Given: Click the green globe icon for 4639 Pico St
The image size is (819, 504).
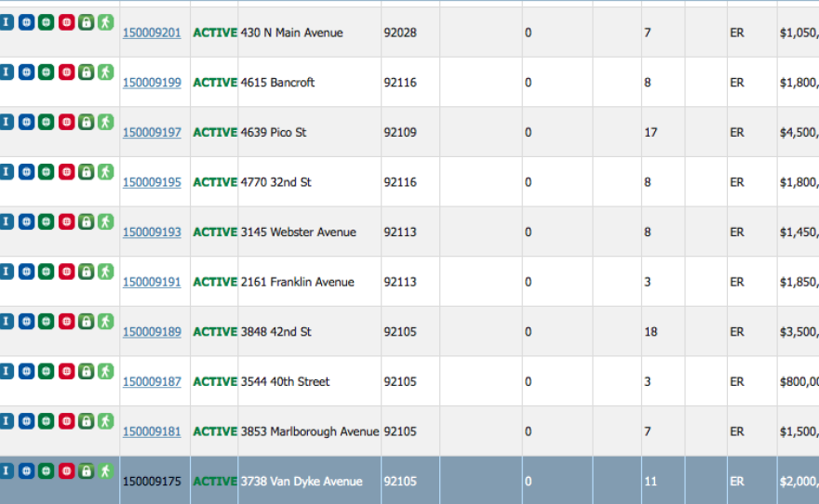Looking at the screenshot, I should [x=46, y=122].
